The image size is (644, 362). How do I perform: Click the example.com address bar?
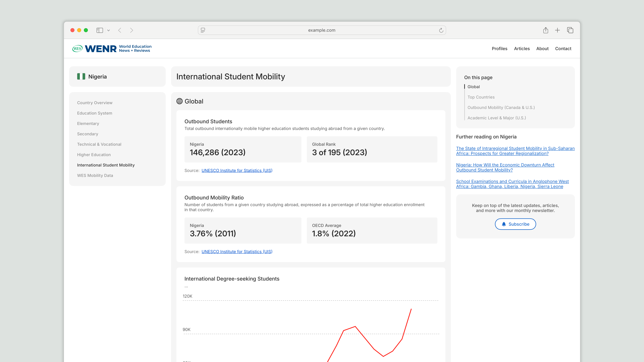pos(322,30)
